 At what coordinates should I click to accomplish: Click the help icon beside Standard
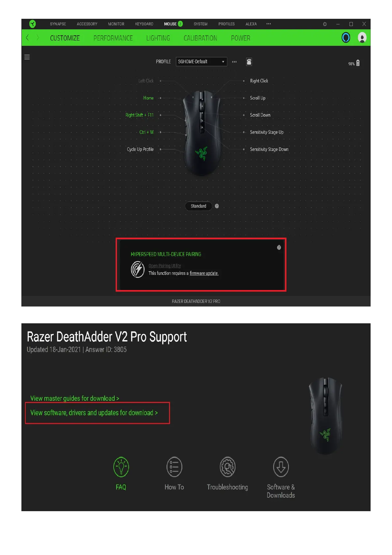pyautogui.click(x=217, y=206)
